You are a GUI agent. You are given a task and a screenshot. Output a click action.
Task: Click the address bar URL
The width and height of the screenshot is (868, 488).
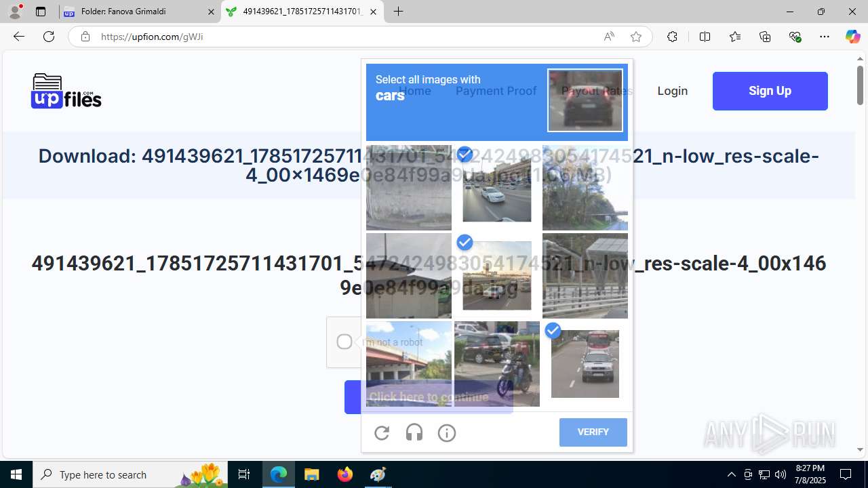[152, 37]
